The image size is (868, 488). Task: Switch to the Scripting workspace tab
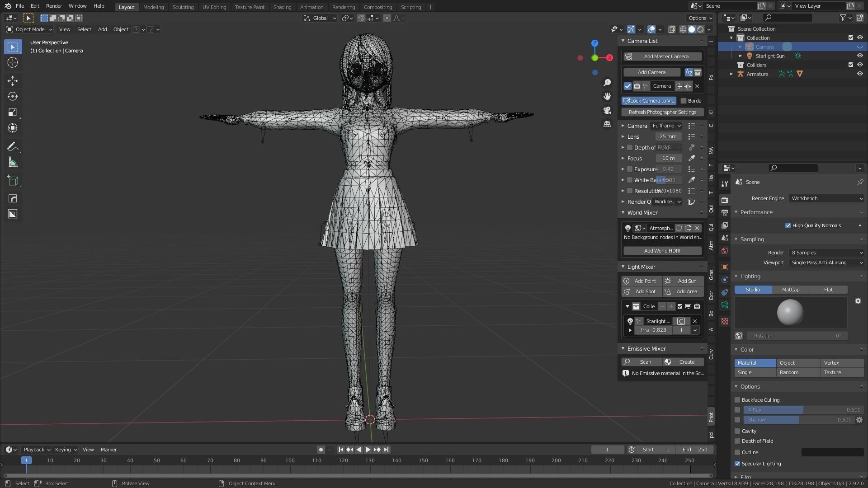pyautogui.click(x=411, y=7)
